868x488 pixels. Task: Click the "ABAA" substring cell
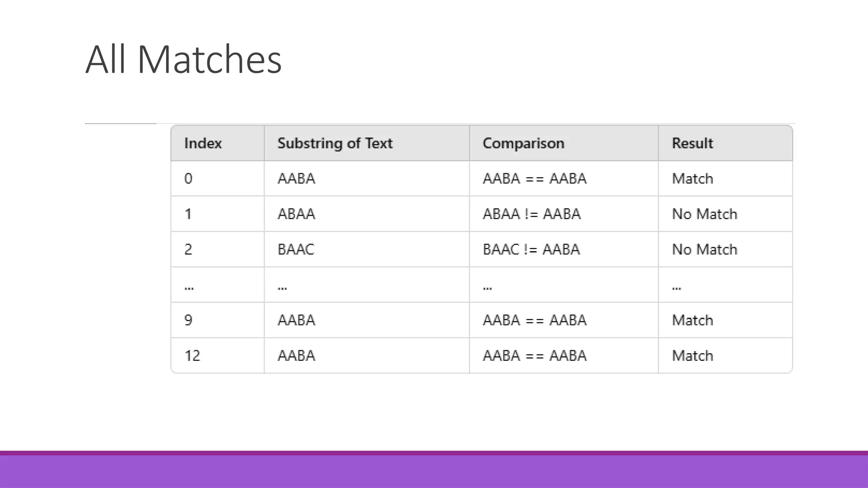click(296, 214)
